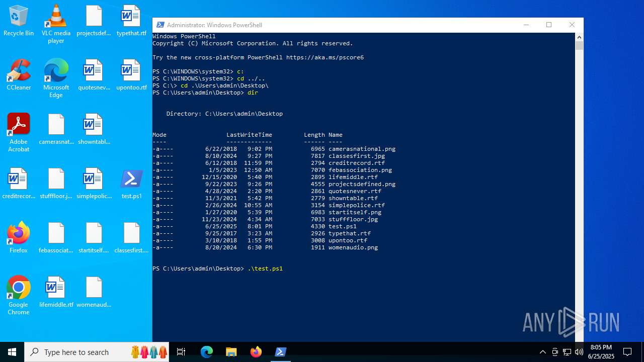Select test.ps1 PowerShell script icon

131,184
